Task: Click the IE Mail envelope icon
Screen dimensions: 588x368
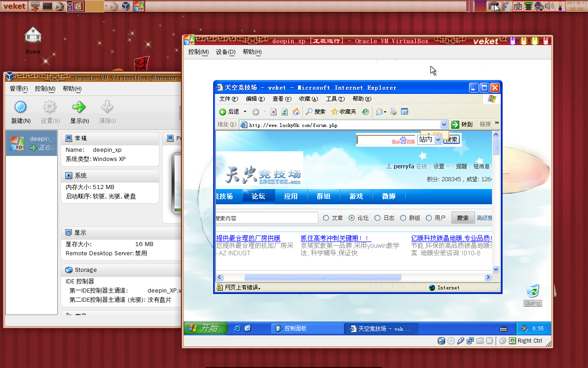Action: click(379, 112)
